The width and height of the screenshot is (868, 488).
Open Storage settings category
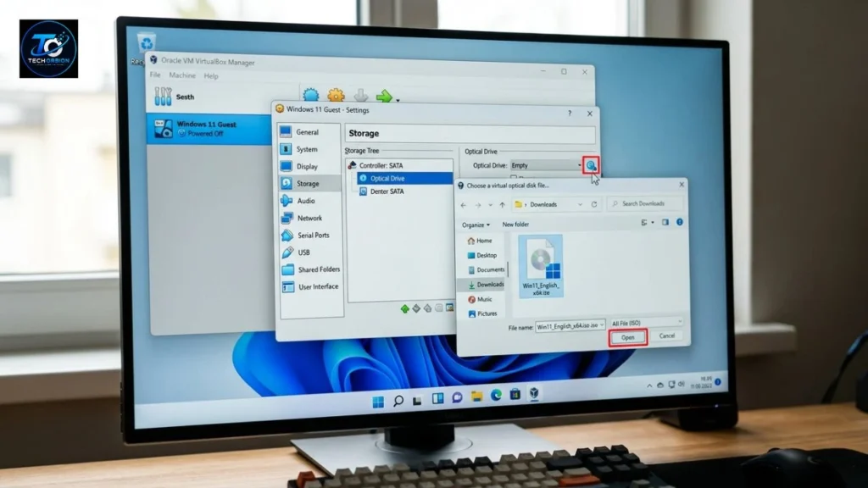point(310,183)
